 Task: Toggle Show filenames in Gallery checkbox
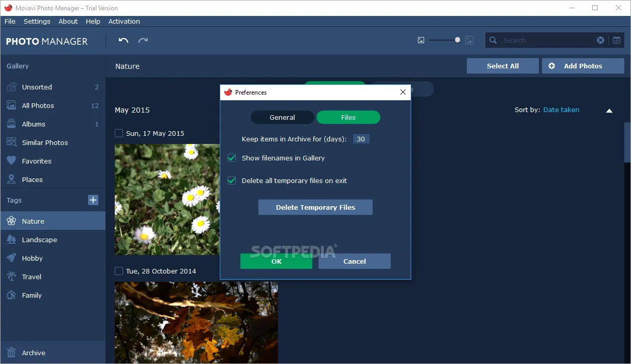tap(232, 158)
